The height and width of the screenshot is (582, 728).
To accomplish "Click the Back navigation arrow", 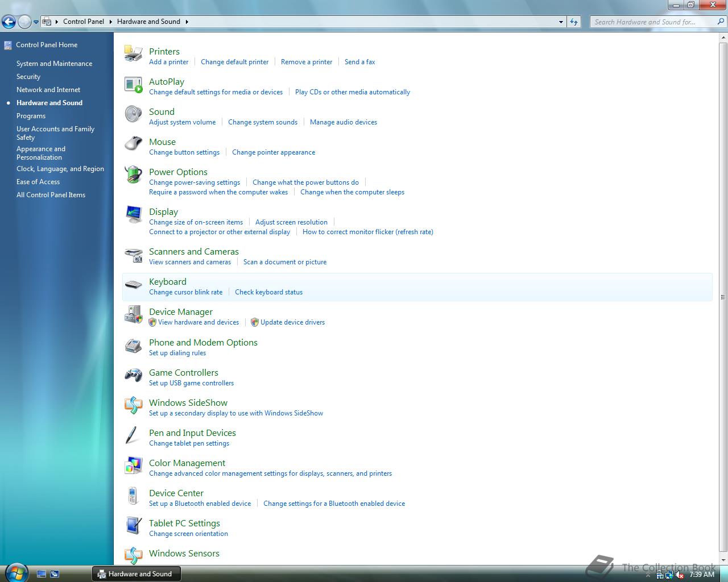I will (x=9, y=22).
